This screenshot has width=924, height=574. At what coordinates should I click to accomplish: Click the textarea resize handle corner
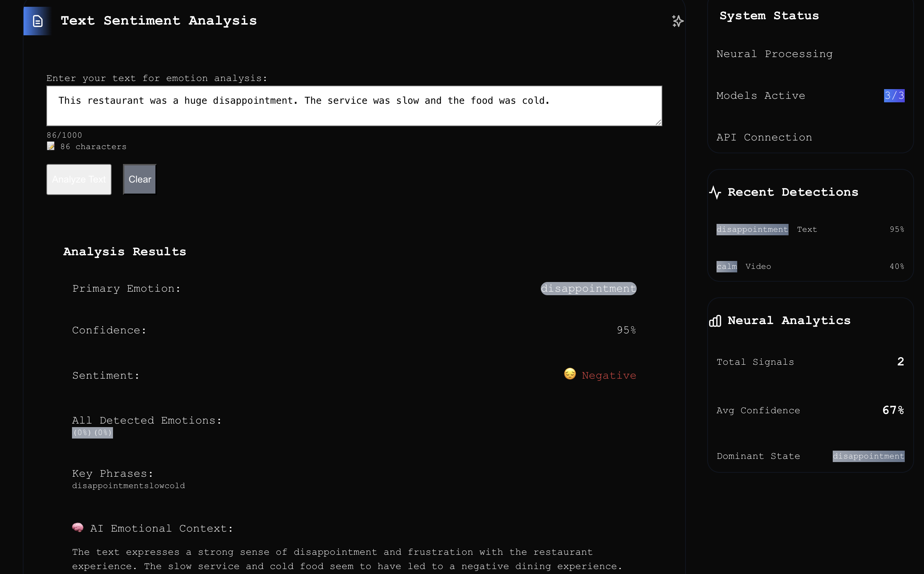(x=658, y=122)
